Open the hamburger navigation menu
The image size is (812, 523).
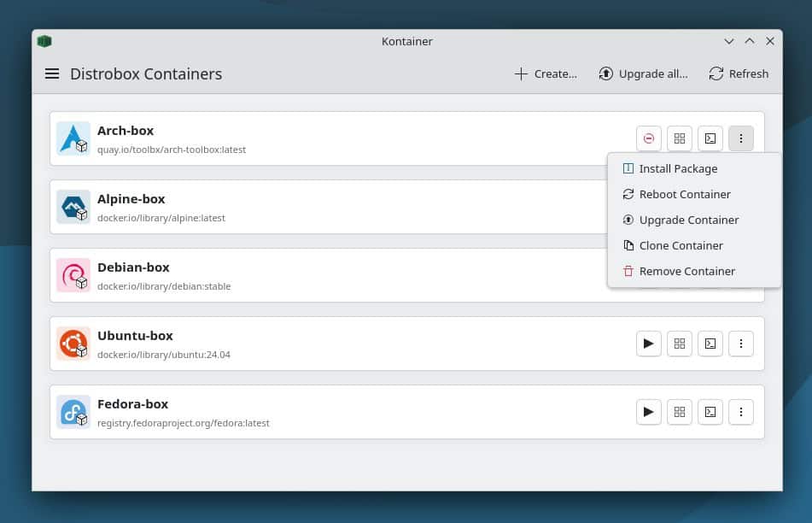coord(52,73)
